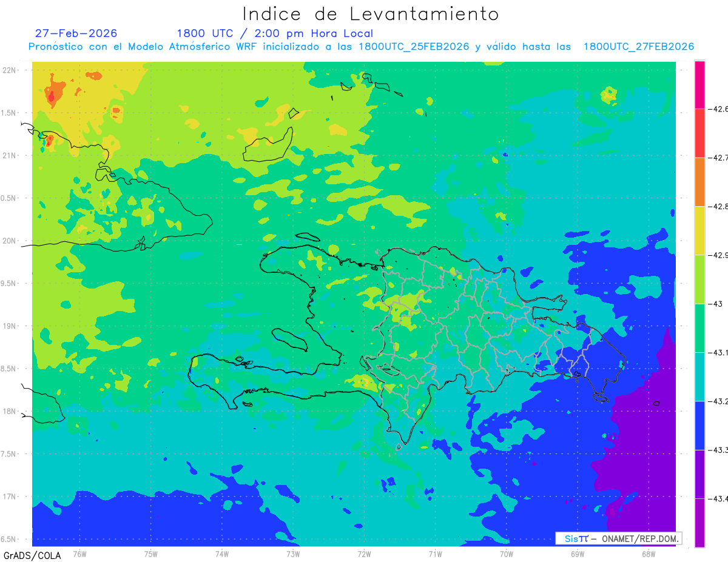Click the title "Indice de Levantamiento"
This screenshot has width=728, height=562.
pyautogui.click(x=371, y=14)
